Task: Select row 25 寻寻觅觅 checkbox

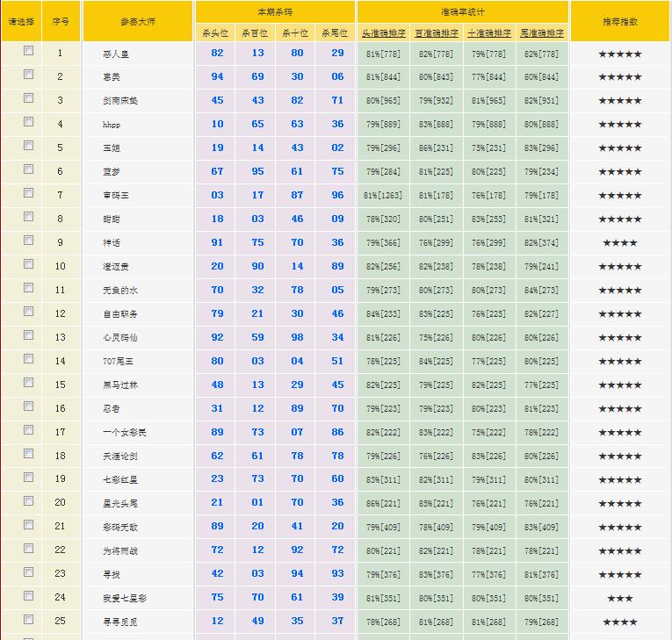Action: [x=29, y=620]
